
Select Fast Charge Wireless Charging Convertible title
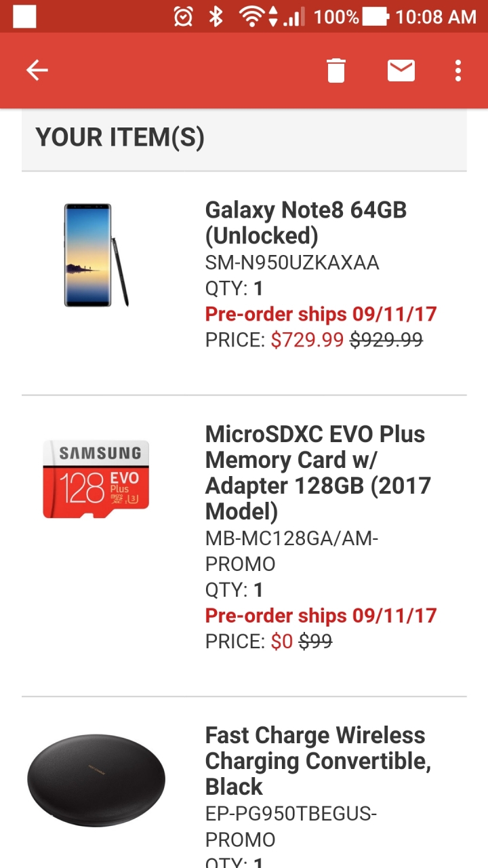point(319,761)
